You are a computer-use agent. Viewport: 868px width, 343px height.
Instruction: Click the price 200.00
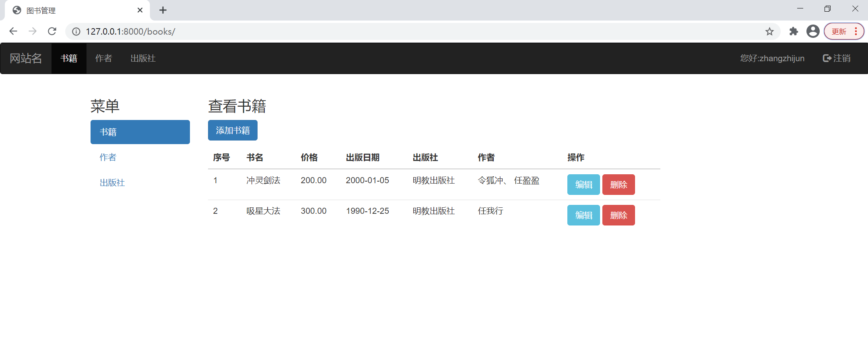click(x=313, y=180)
